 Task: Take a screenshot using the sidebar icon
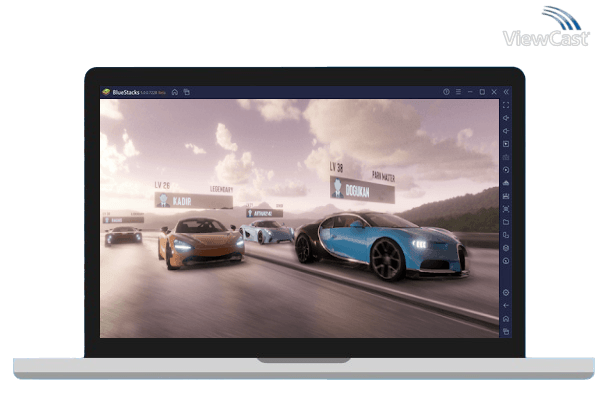point(506,209)
